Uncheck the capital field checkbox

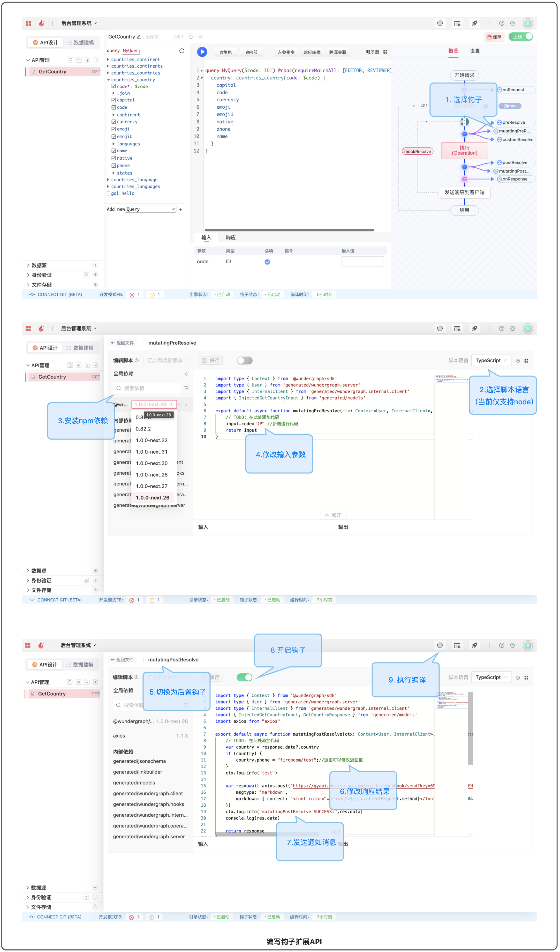click(114, 100)
